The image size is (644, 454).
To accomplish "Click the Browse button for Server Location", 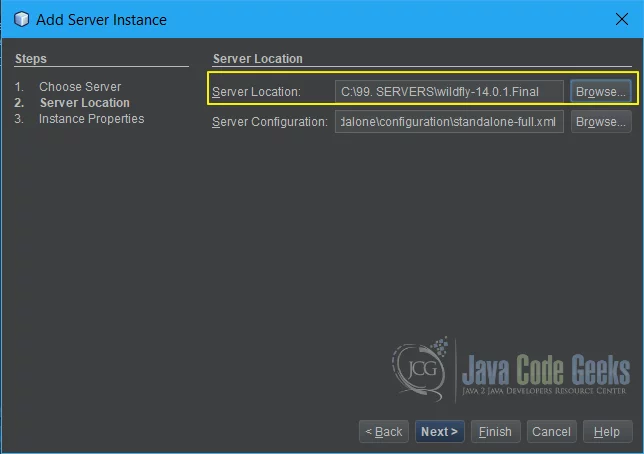I will [x=600, y=91].
